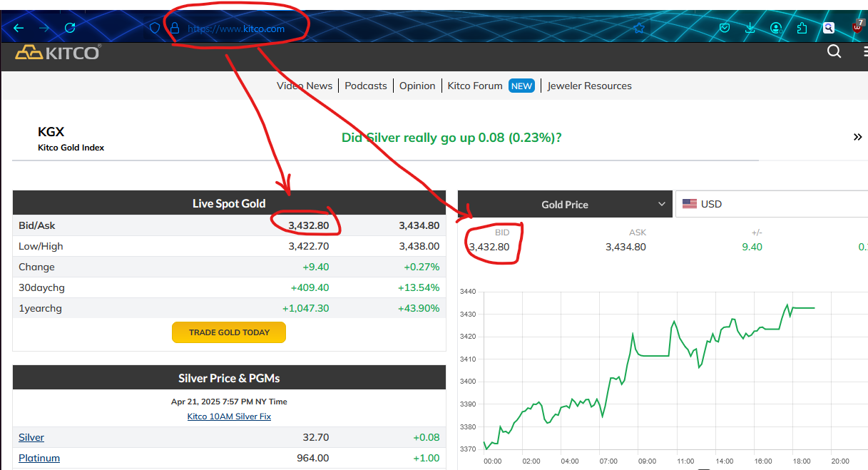The image size is (868, 470).
Task: Select the chart panel BID value 3,432.80
Action: point(489,247)
